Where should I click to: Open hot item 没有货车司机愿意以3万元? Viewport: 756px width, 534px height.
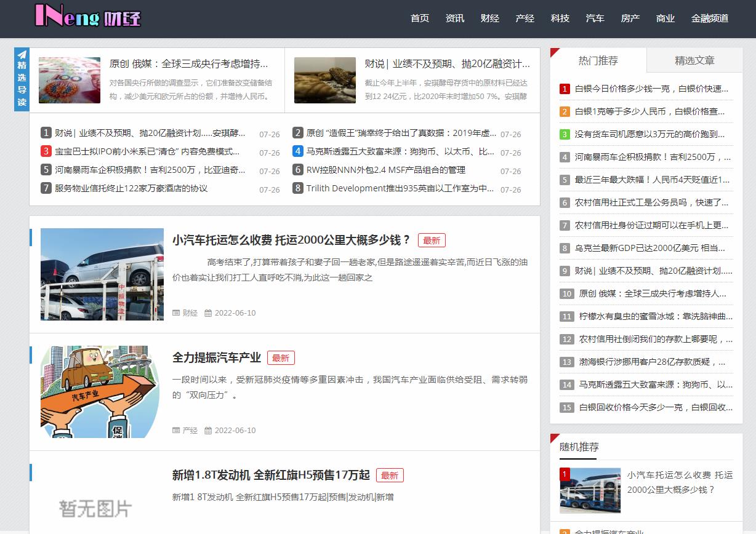650,134
